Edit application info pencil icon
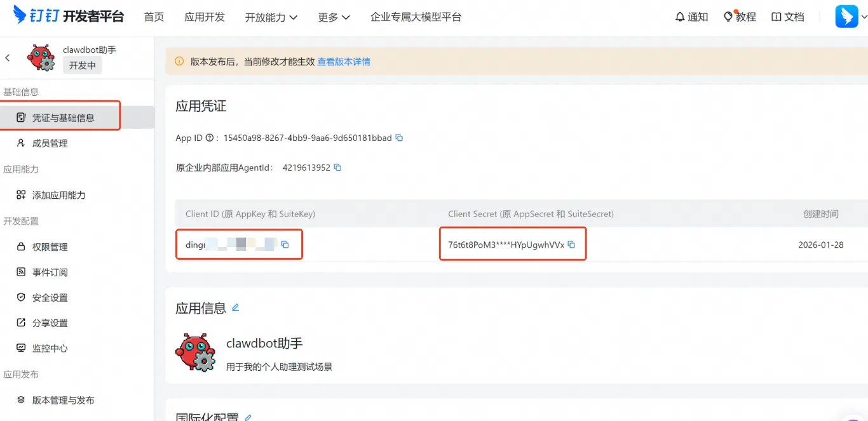 pyautogui.click(x=235, y=308)
